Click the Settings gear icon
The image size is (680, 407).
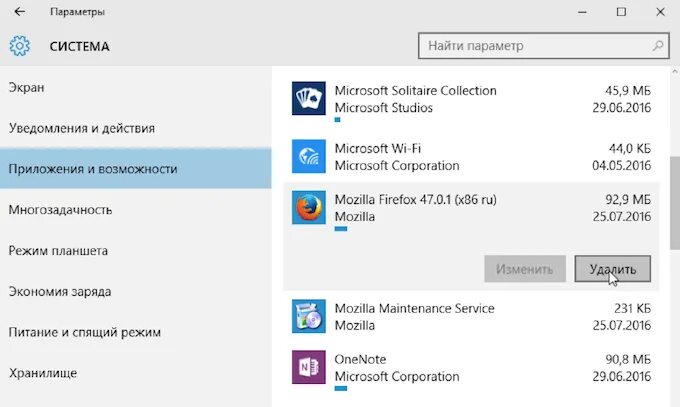[x=20, y=46]
